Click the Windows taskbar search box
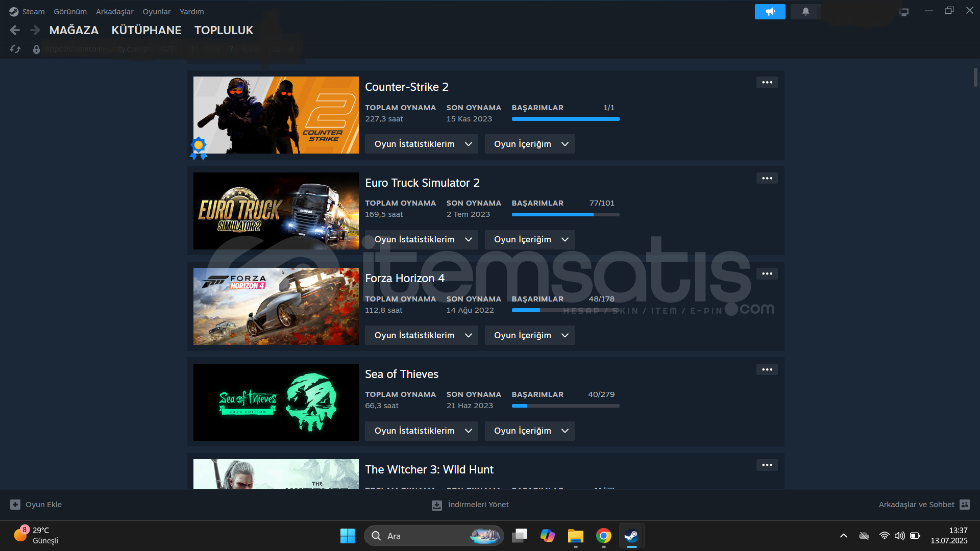 click(434, 536)
